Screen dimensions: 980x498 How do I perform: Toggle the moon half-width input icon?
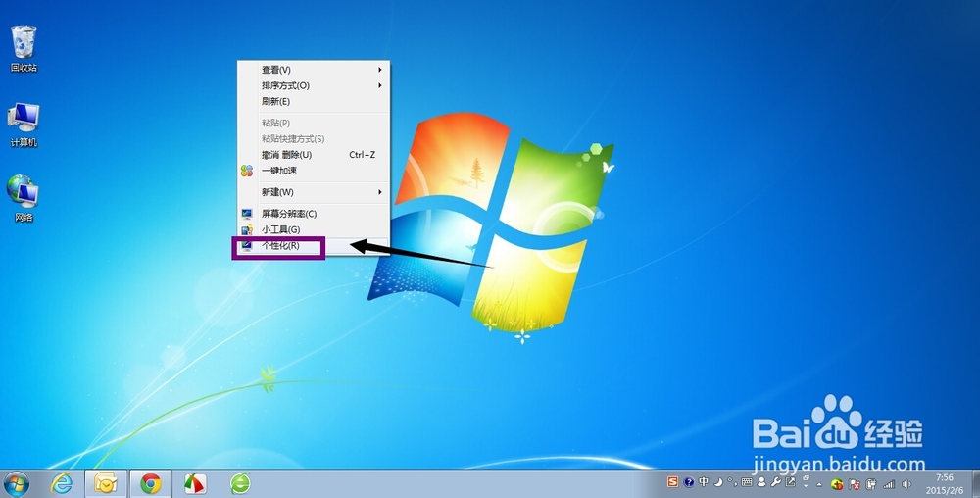coord(718,482)
